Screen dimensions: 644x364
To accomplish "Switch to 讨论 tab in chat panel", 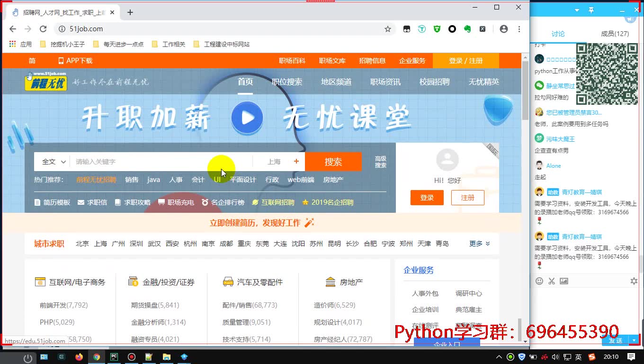I will [558, 34].
